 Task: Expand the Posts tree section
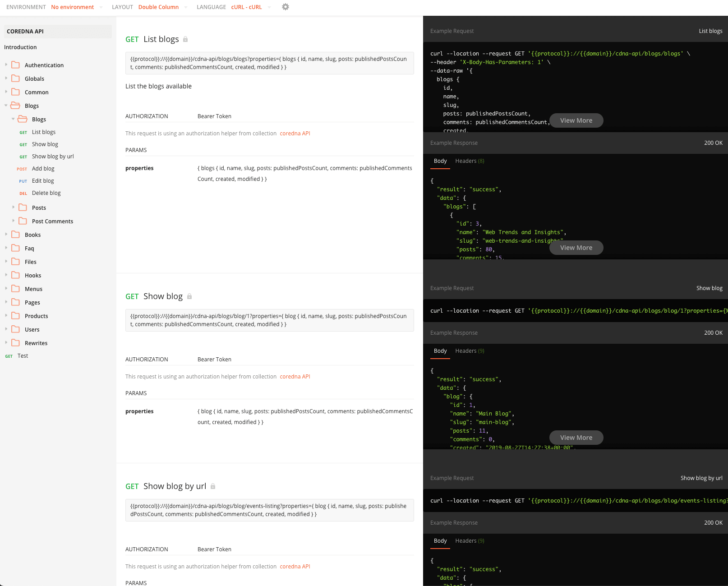[x=13, y=208]
